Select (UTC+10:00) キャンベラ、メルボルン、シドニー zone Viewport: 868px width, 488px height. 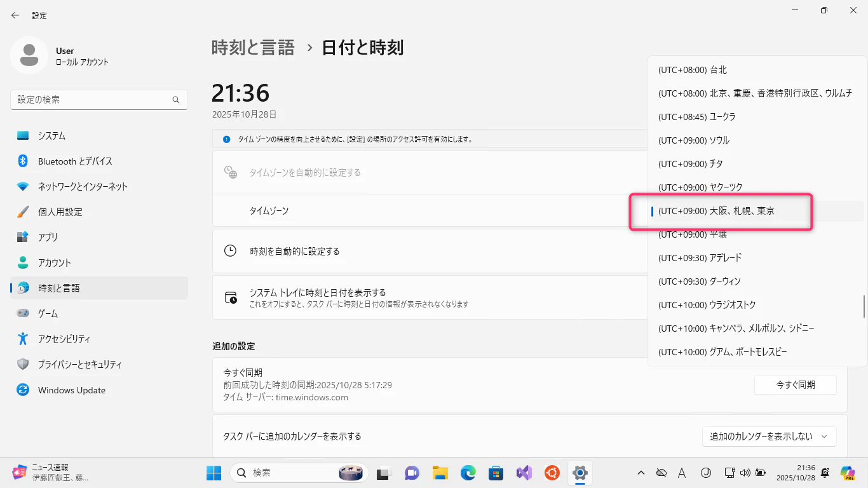(x=756, y=329)
